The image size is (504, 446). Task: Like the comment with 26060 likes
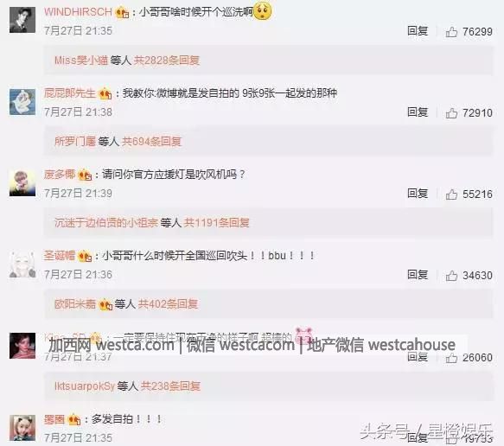[x=451, y=358]
